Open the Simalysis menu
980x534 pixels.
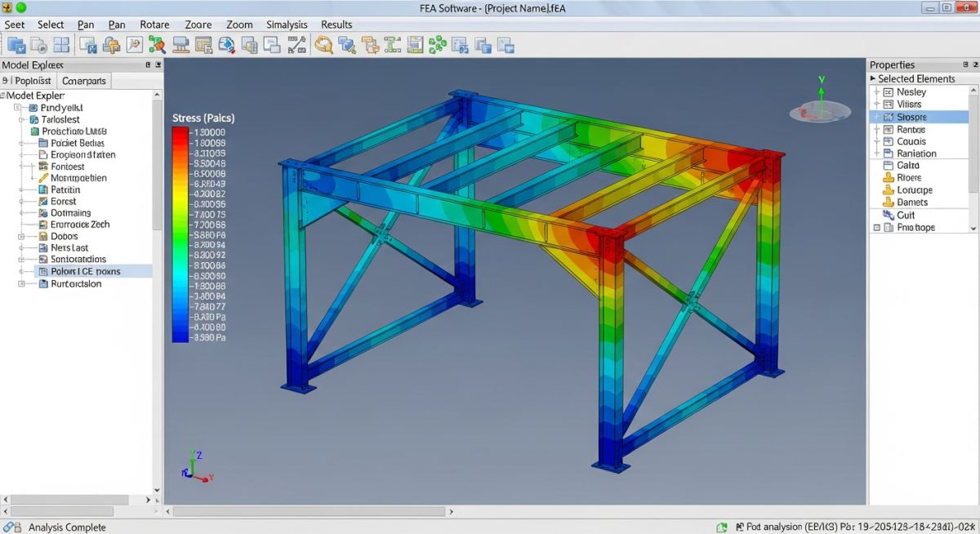pyautogui.click(x=287, y=24)
